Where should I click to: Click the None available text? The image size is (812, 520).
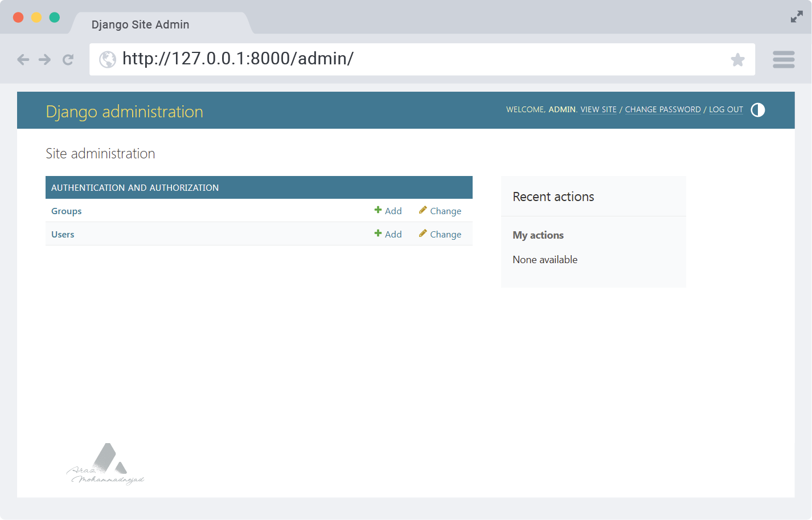point(545,260)
